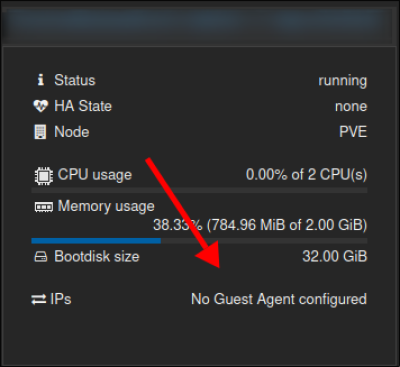
Task: Click the HA State heartbeat icon
Action: (x=41, y=106)
